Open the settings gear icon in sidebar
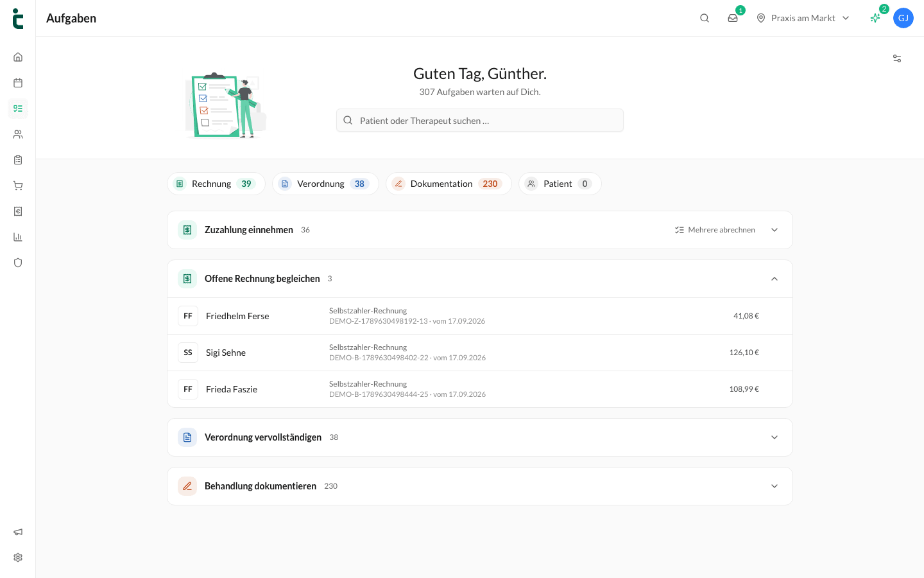This screenshot has height=578, width=924. pos(18,557)
